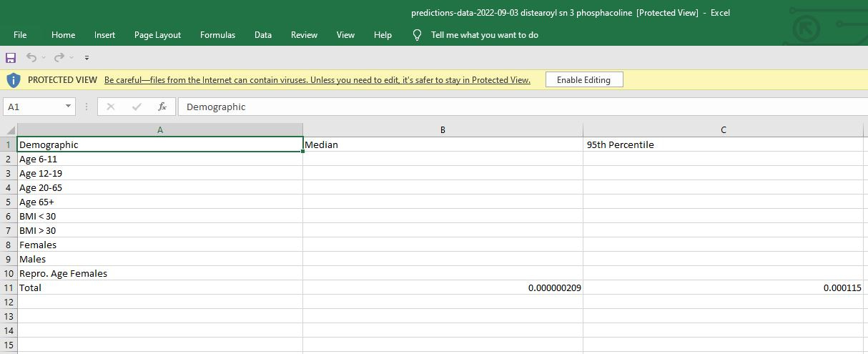Click the 'BMI > 30' cell

(160, 230)
